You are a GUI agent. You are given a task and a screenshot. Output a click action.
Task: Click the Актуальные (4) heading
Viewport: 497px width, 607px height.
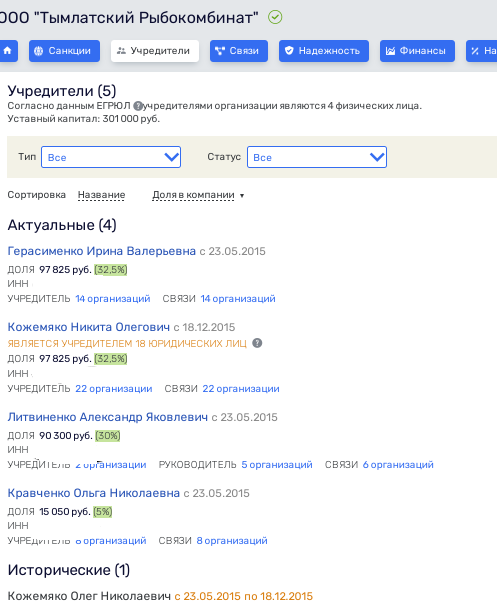pos(62,225)
